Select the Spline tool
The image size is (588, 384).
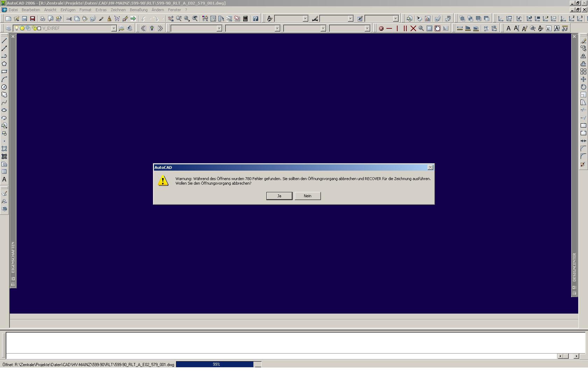[x=4, y=102]
